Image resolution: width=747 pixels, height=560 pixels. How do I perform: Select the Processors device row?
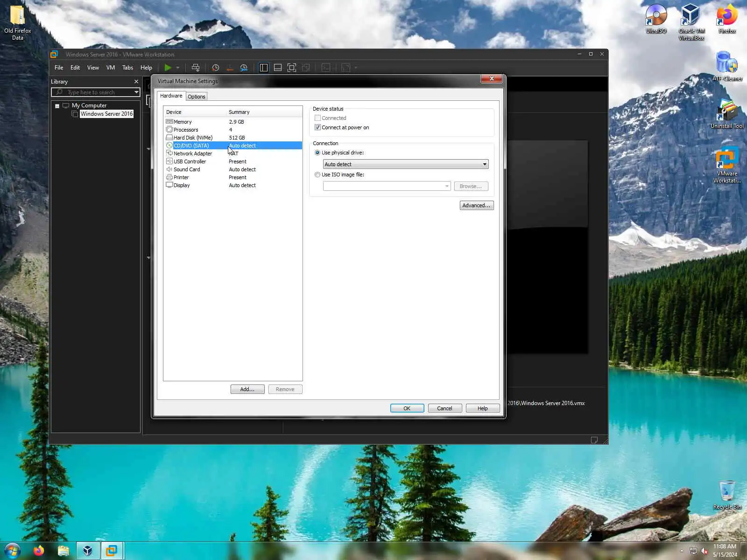(x=233, y=130)
